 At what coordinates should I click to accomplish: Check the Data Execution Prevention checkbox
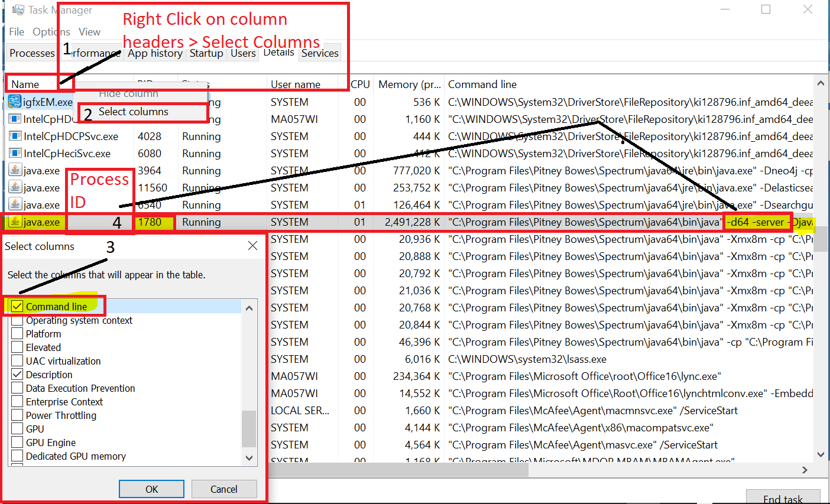click(x=17, y=388)
